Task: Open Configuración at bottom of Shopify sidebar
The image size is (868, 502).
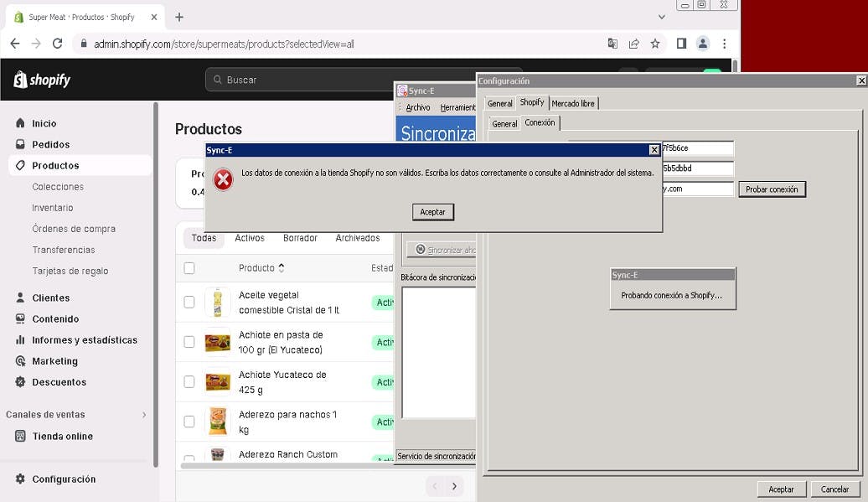Action: click(x=64, y=479)
